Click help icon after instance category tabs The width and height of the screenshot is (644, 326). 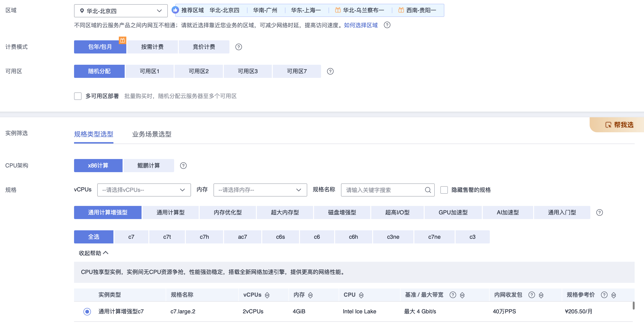(599, 212)
